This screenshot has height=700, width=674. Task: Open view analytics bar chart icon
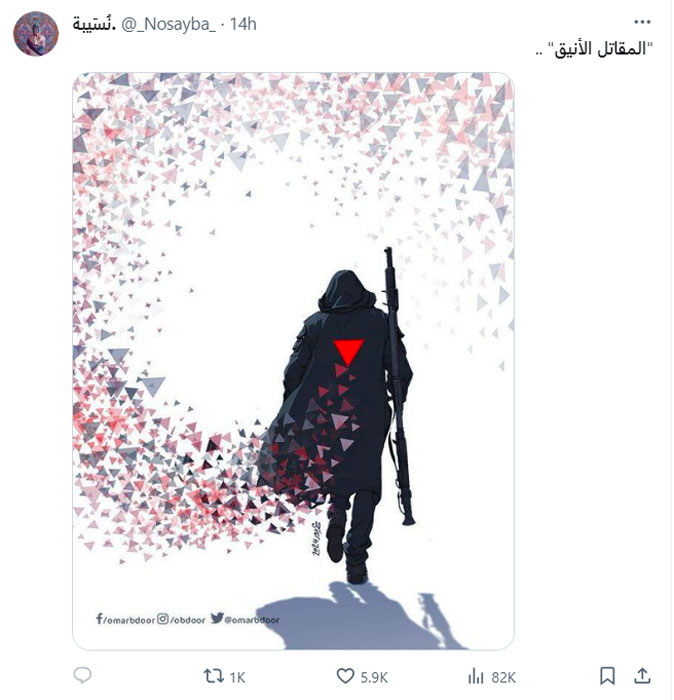(x=476, y=676)
